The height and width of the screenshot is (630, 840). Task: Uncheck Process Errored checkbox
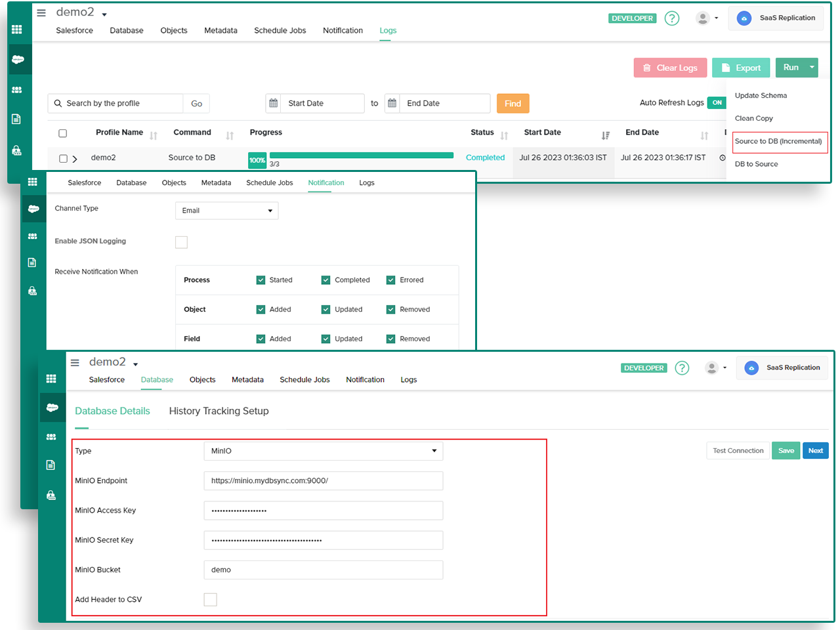click(x=390, y=280)
